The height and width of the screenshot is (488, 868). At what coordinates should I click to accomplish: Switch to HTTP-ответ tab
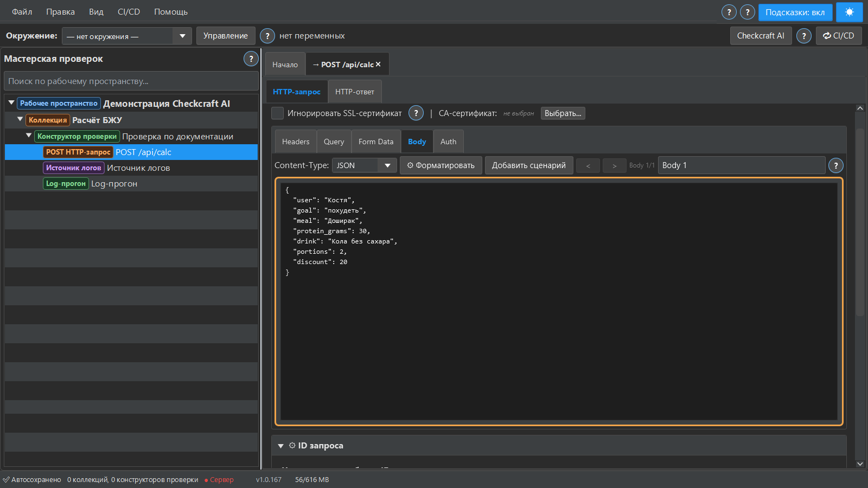[x=355, y=92]
